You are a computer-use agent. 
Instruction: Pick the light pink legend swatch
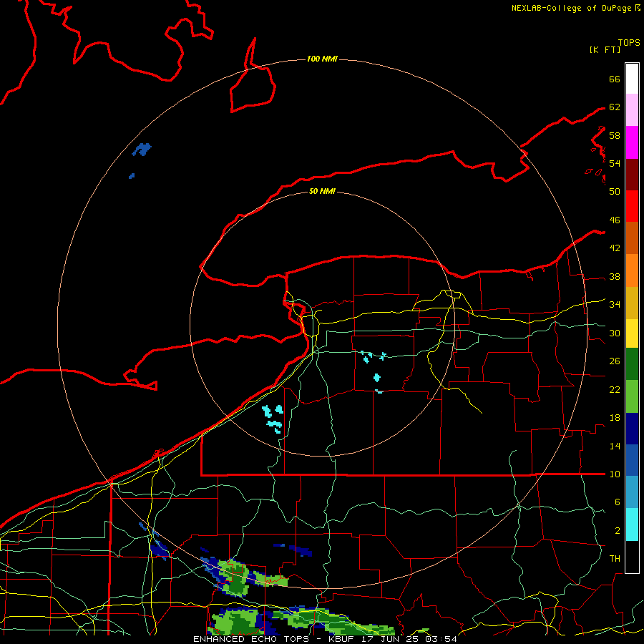tap(632, 110)
